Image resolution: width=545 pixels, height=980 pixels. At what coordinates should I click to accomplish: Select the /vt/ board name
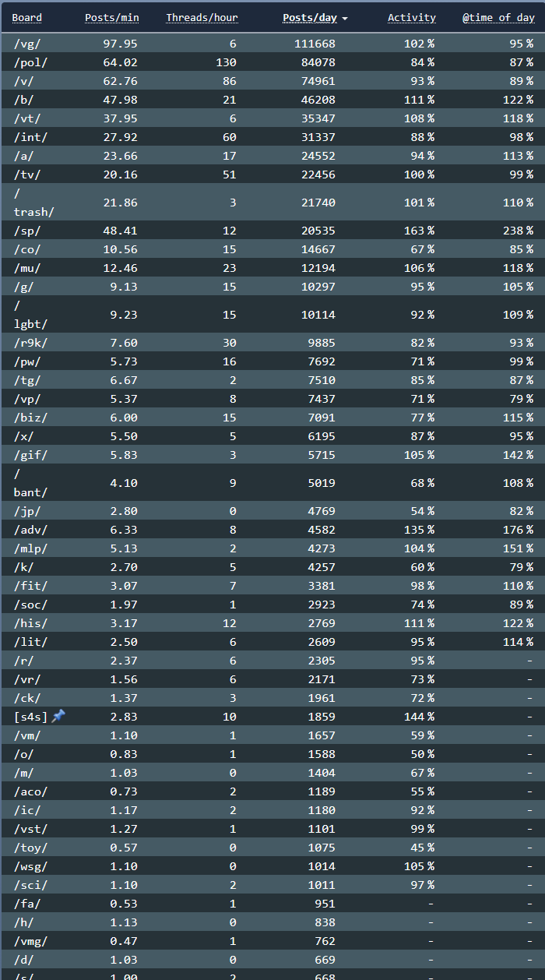tap(27, 118)
